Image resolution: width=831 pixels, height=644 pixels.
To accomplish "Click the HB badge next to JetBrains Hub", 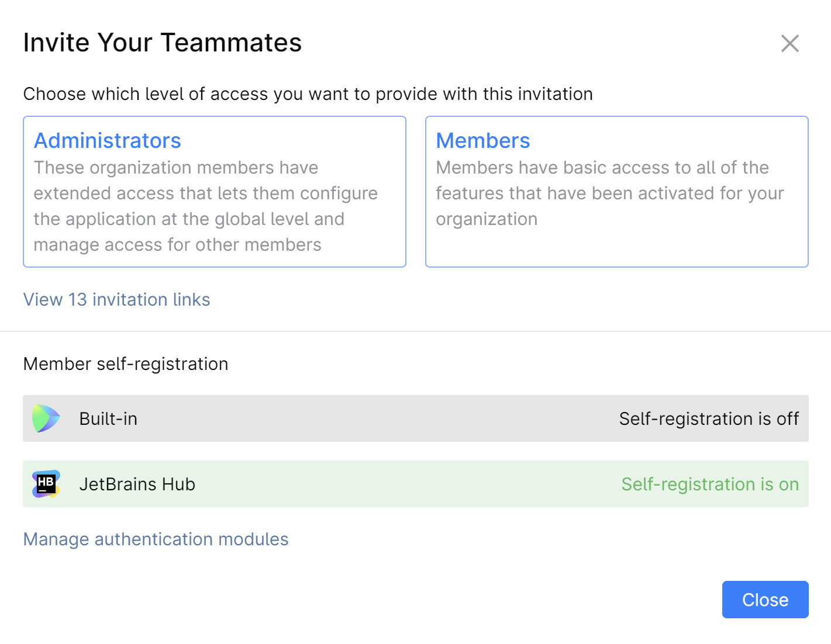I will 46,484.
